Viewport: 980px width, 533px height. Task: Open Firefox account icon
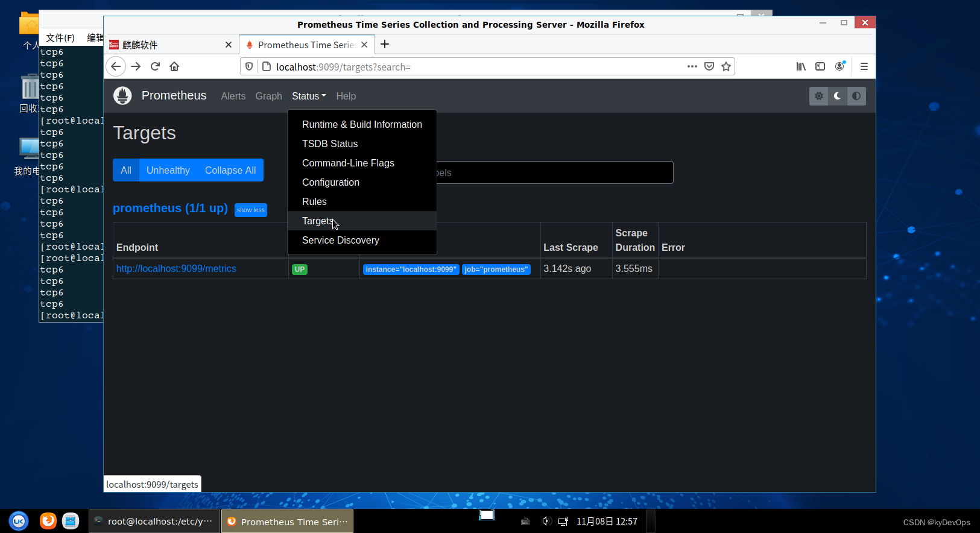tap(839, 66)
